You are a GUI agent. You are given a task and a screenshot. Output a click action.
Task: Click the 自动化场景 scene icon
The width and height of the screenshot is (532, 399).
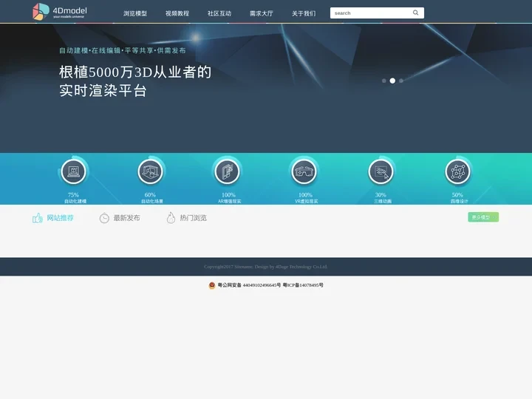[x=150, y=171]
